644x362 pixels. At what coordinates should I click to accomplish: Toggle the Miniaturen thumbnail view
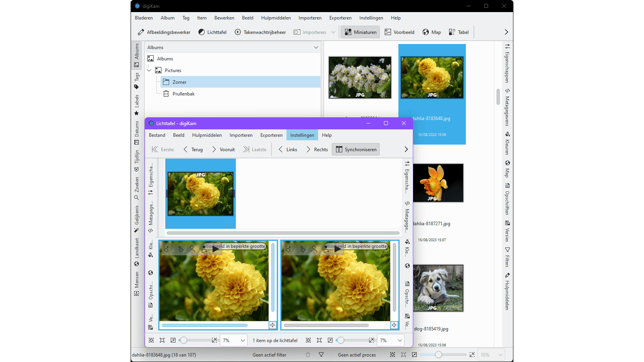pos(361,32)
